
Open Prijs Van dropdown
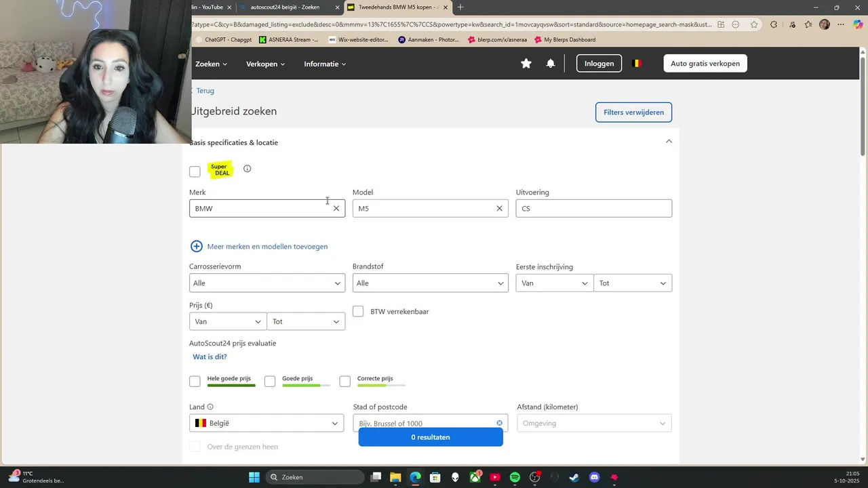[228, 321]
